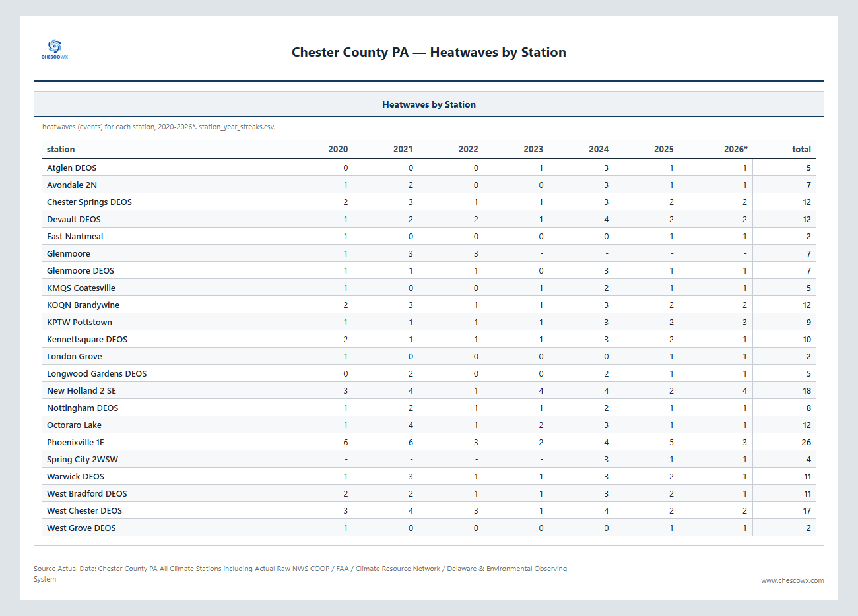The height and width of the screenshot is (616, 858).
Task: Click the West Grove DEOS row
Action: click(429, 528)
